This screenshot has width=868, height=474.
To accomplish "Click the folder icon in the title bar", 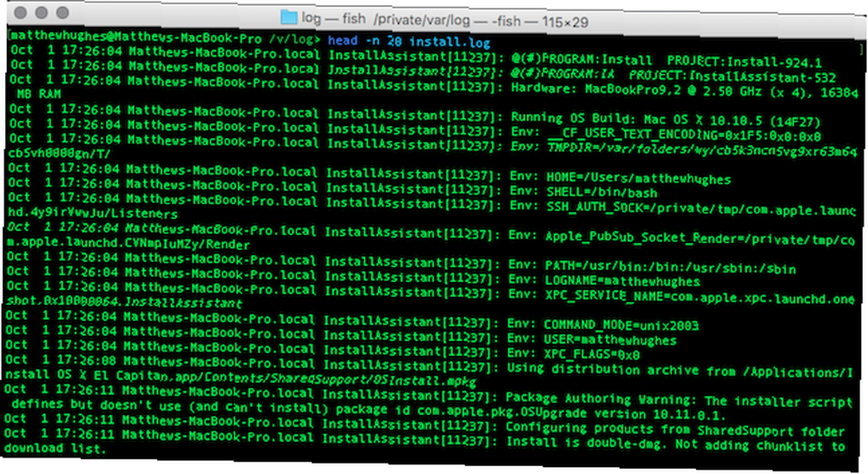I will click(288, 16).
